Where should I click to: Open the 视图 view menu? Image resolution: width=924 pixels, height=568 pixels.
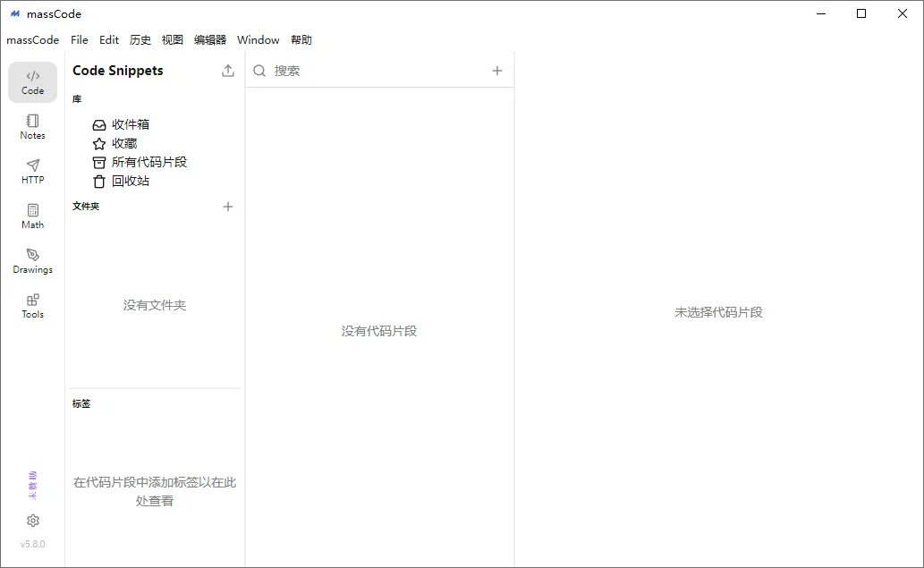pyautogui.click(x=172, y=40)
